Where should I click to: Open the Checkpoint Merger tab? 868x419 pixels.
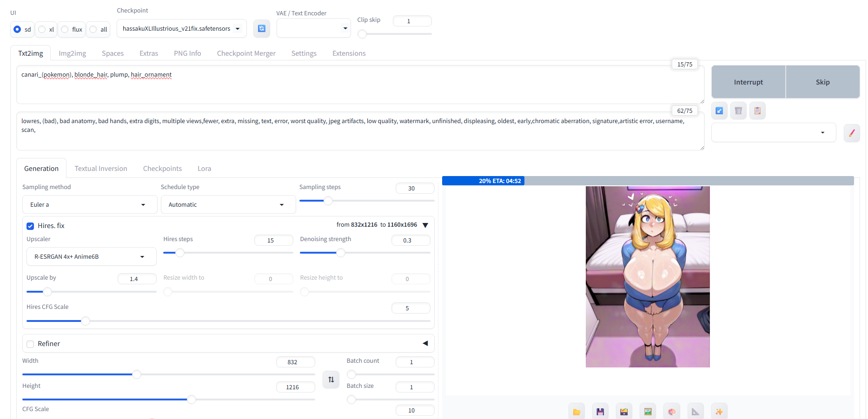[246, 53]
